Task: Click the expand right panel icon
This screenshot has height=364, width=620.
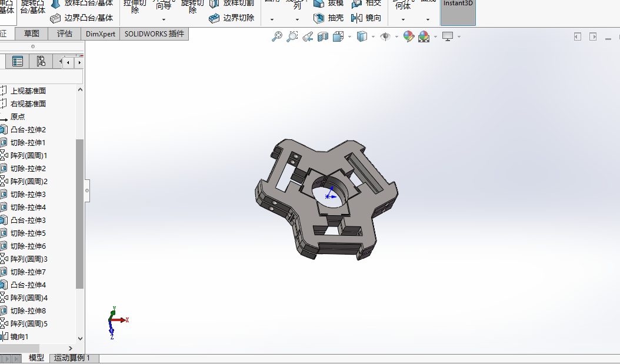Action: click(x=593, y=37)
